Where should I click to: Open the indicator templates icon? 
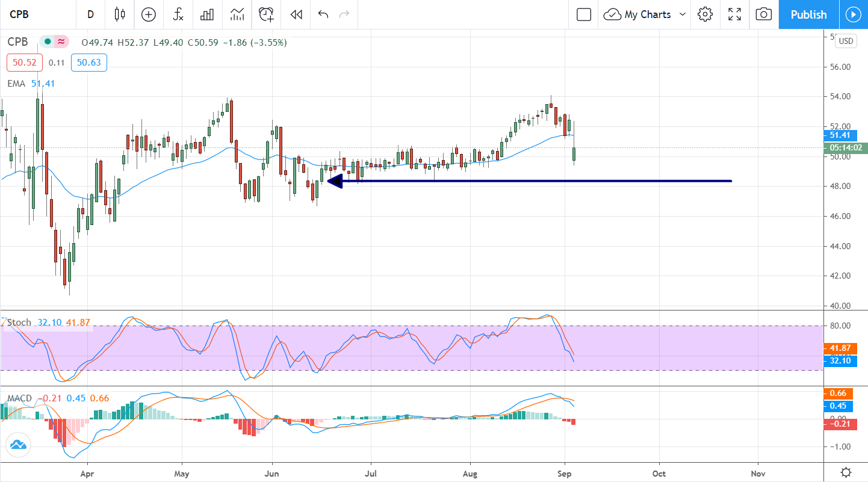click(x=237, y=14)
